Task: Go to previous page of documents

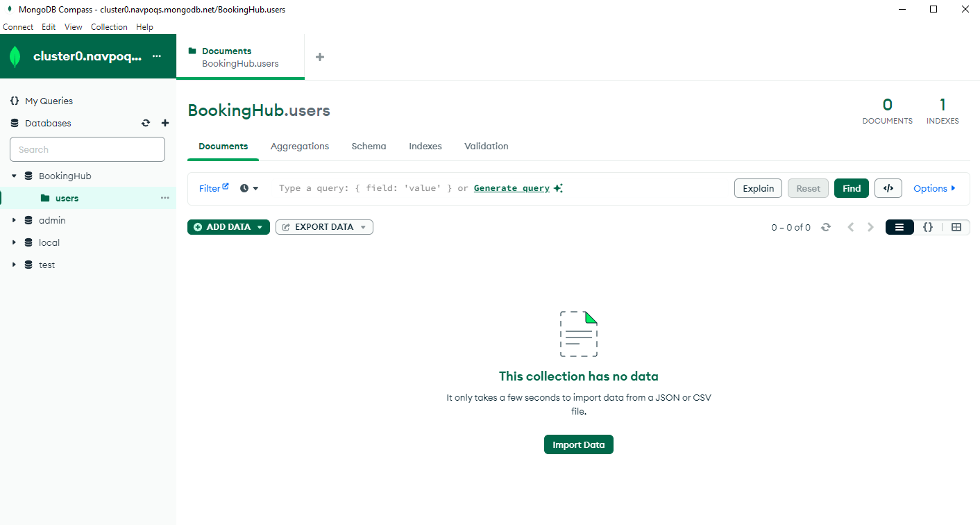Action: (851, 227)
